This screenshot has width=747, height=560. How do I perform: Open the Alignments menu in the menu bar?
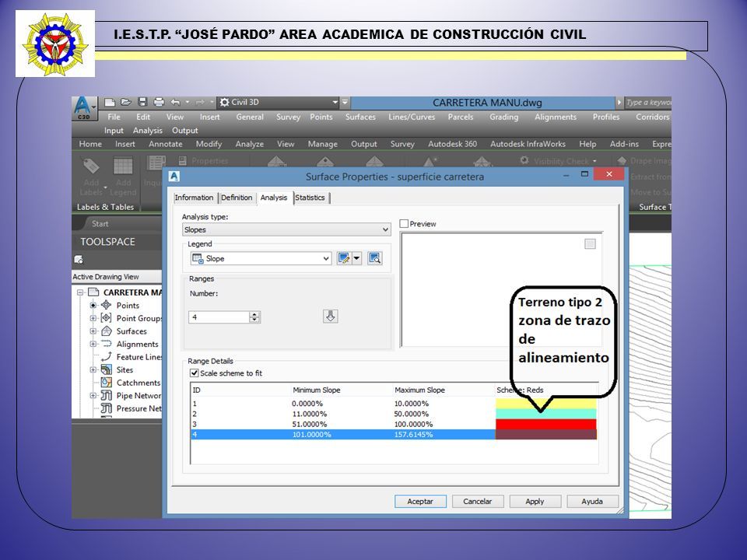(556, 117)
